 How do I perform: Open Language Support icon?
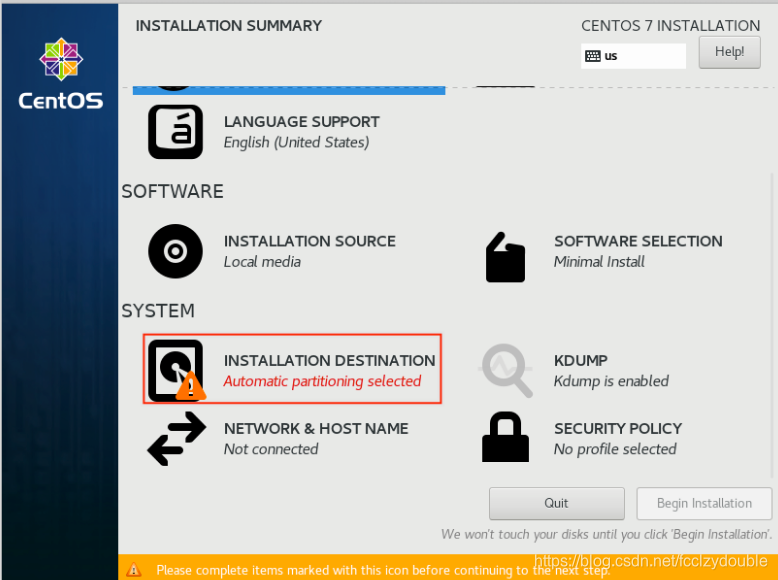(175, 131)
